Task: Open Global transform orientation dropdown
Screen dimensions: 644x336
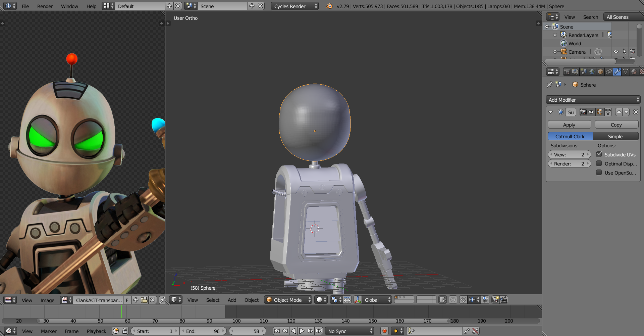Action: [377, 300]
